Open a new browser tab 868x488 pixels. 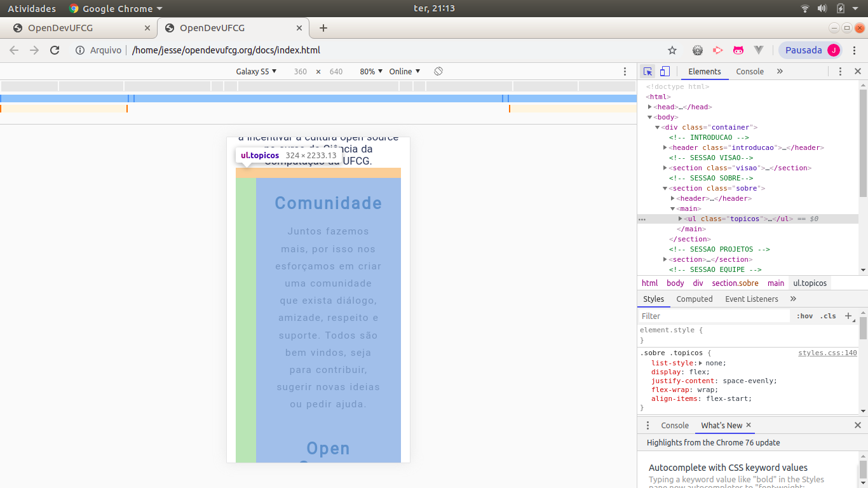[323, 28]
